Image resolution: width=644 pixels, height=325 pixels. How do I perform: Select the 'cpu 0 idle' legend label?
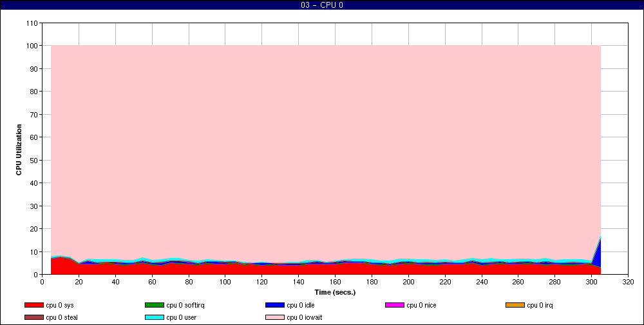click(301, 305)
